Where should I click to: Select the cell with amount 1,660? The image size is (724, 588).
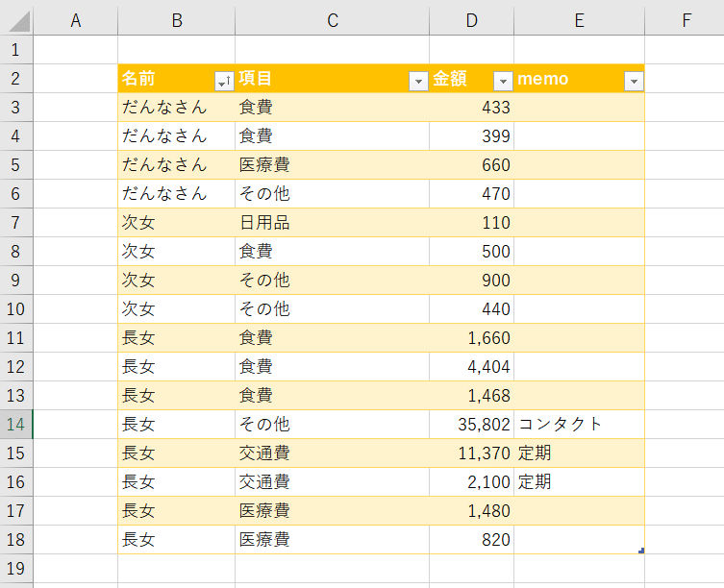click(x=471, y=338)
